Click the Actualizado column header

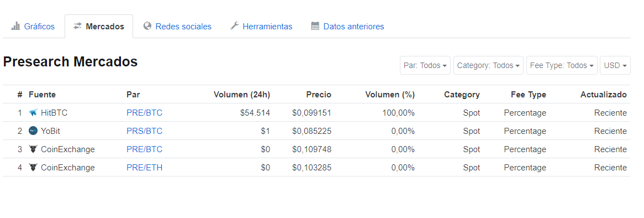[x=604, y=95]
